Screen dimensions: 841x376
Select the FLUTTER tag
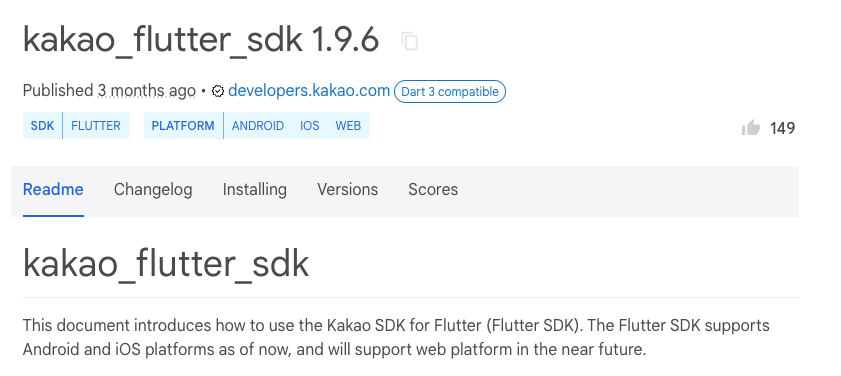click(x=96, y=126)
